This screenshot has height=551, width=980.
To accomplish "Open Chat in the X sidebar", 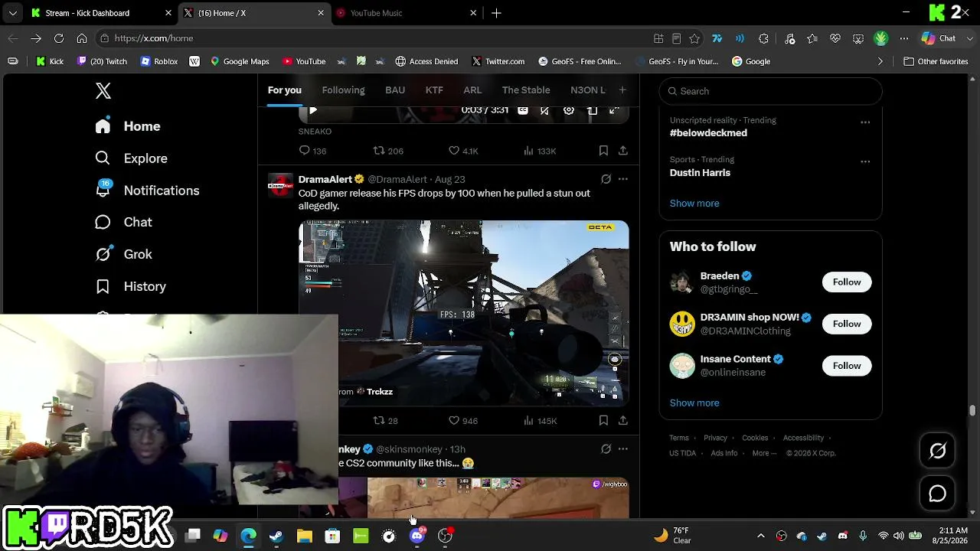I will point(123,222).
